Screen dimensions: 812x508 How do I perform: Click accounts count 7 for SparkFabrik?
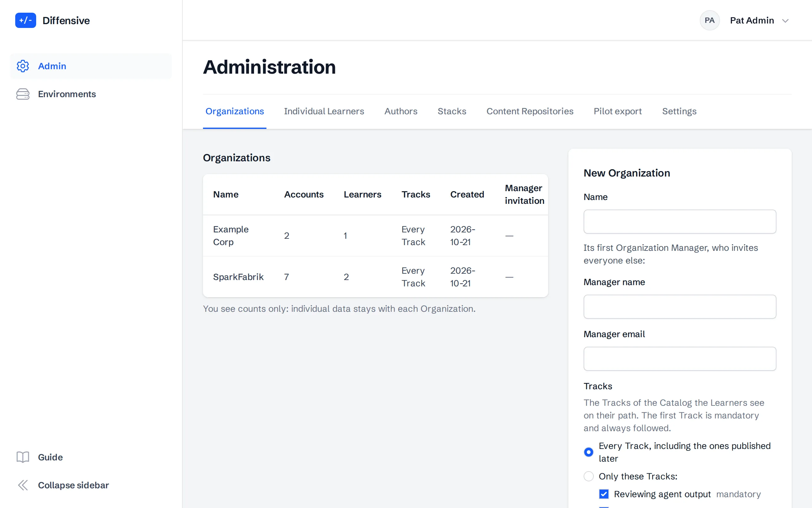(x=286, y=277)
